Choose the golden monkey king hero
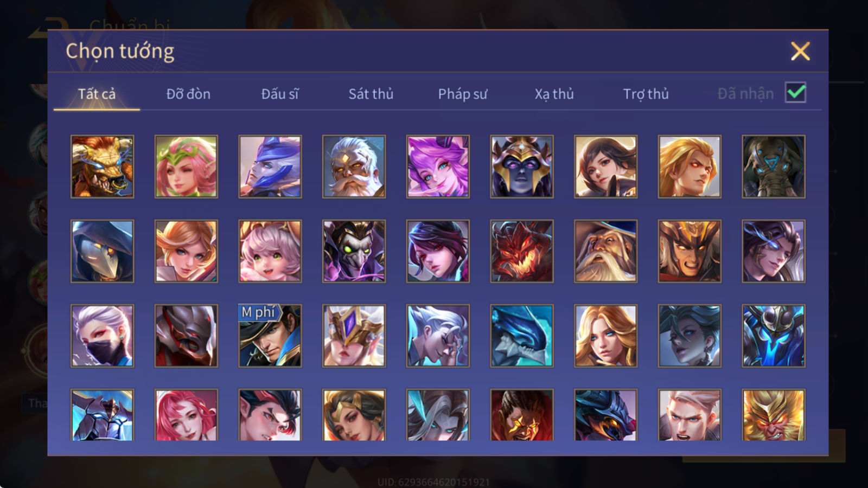 [773, 415]
